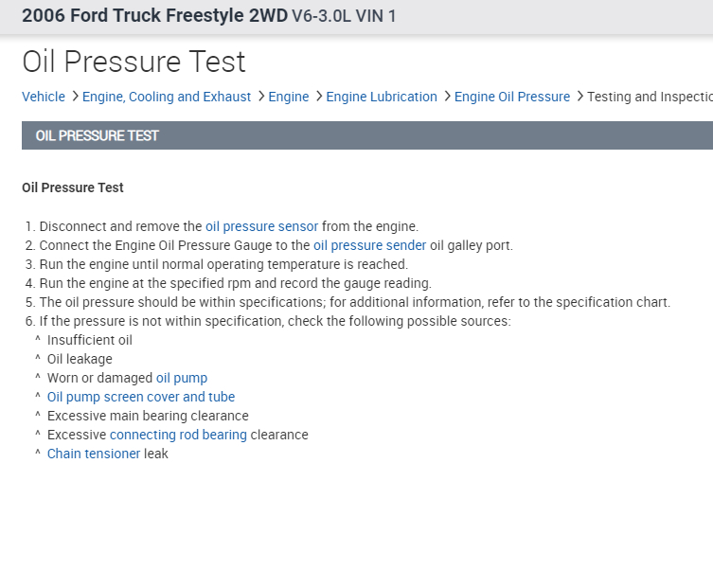Screen dimensions: 713x588
Task: Open Engine, Cooling and Exhaust breadcrumb
Action: 167,97
